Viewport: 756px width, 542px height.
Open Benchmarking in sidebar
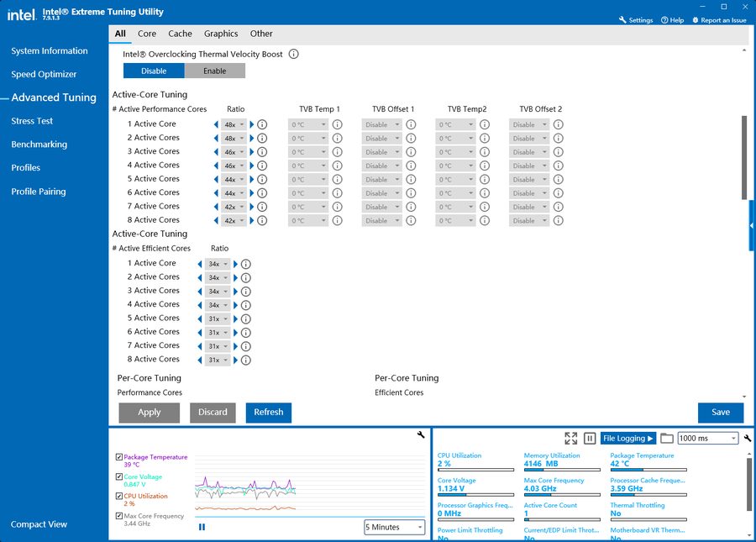39,145
